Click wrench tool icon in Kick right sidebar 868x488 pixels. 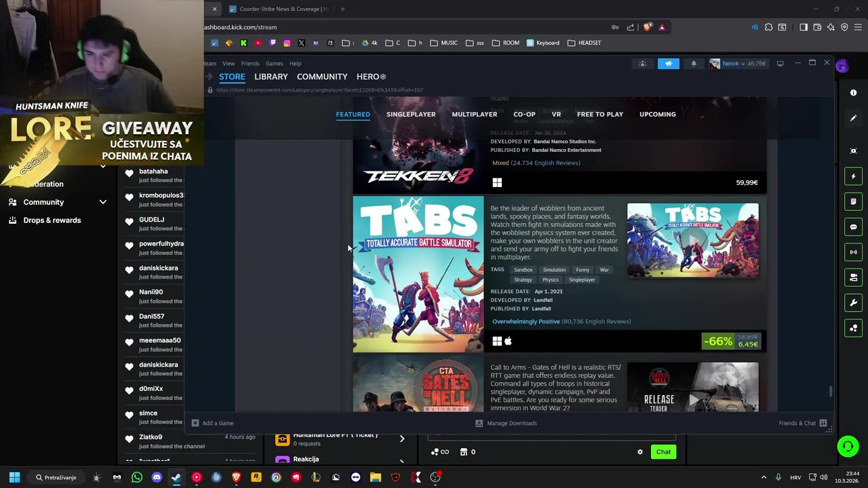pyautogui.click(x=854, y=302)
